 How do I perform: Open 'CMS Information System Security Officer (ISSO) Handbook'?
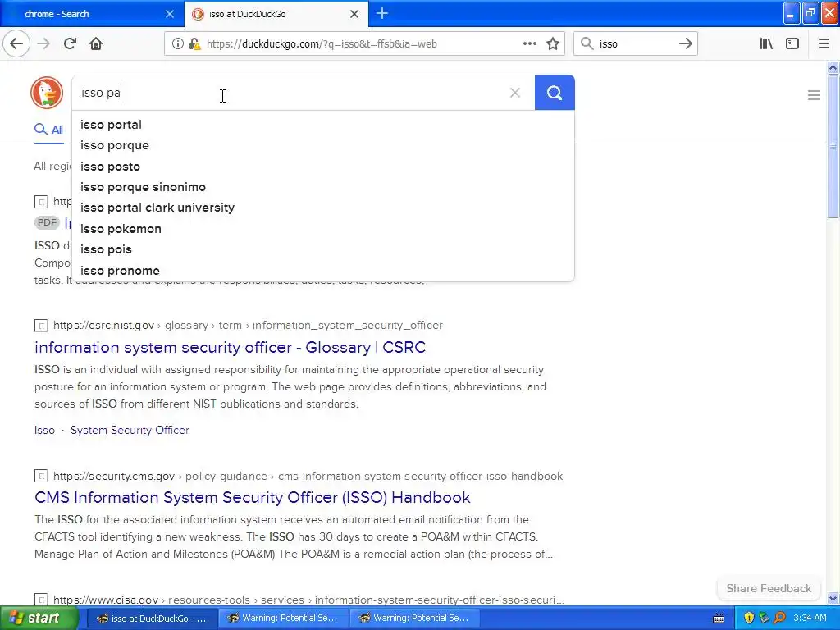point(253,498)
